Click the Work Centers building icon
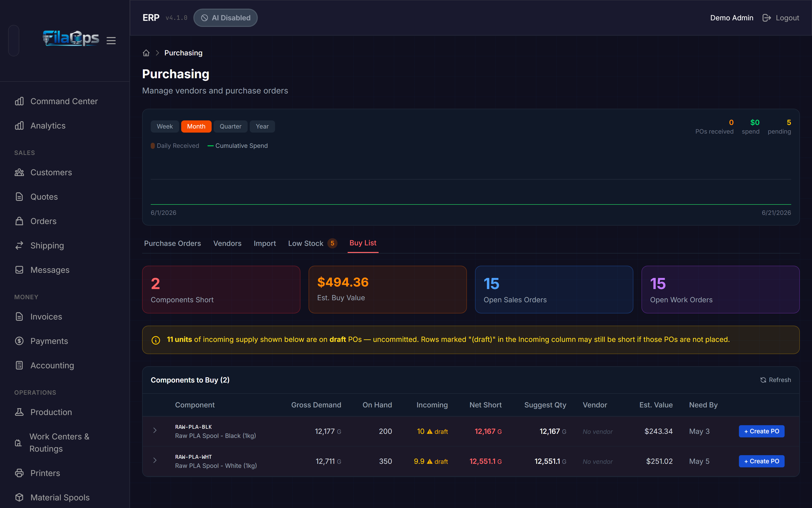The height and width of the screenshot is (508, 812). tap(19, 443)
